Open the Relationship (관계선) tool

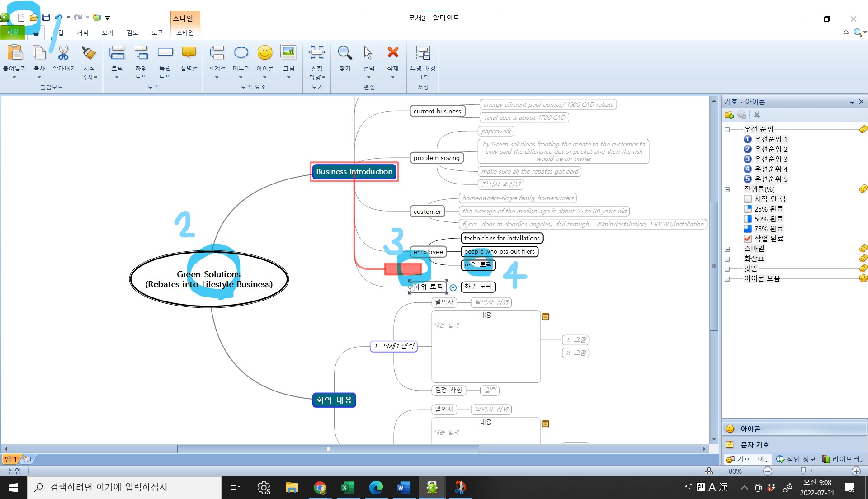point(217,53)
